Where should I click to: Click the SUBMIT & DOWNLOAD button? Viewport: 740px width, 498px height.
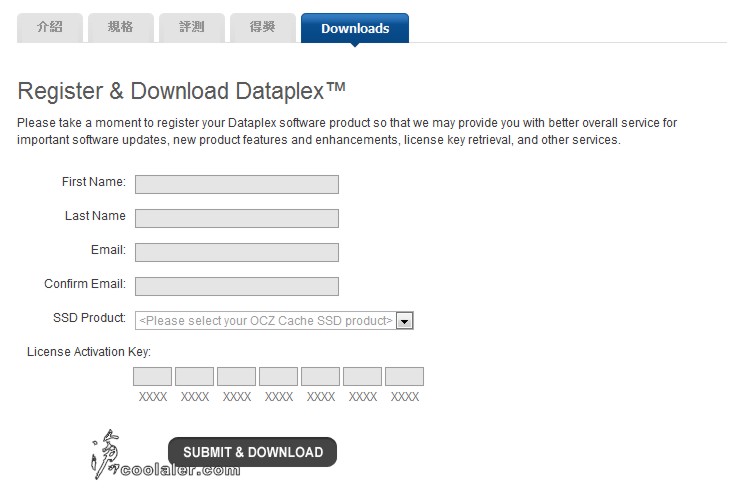coord(252,452)
